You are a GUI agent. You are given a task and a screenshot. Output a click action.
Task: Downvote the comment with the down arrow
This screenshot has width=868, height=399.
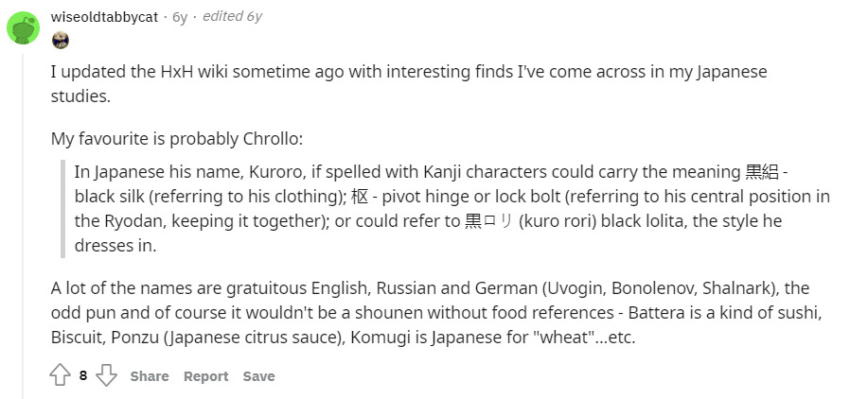(106, 375)
